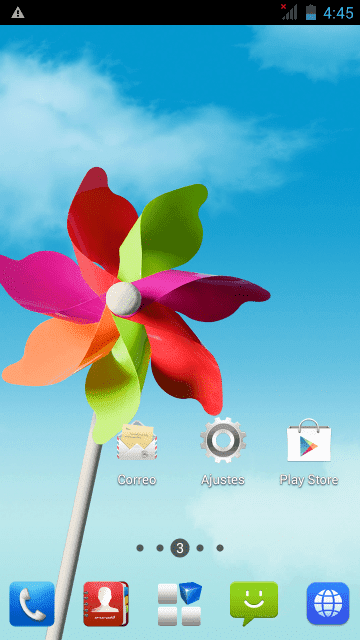
Task: Select current page indicator 3
Action: (x=180, y=548)
